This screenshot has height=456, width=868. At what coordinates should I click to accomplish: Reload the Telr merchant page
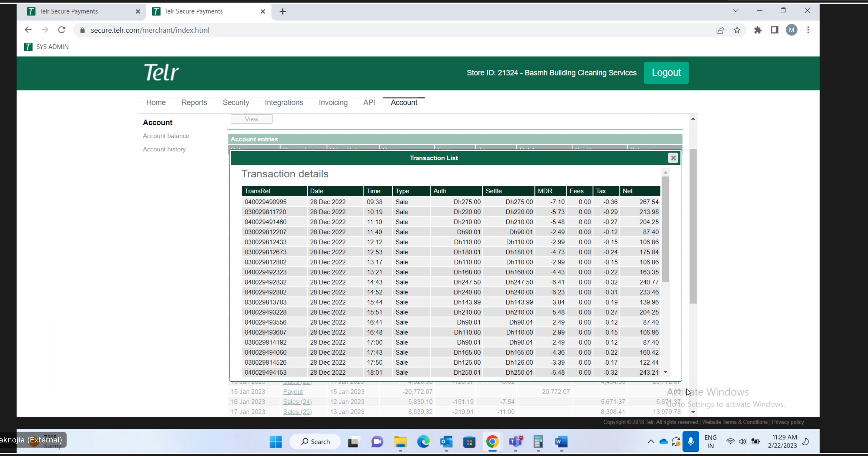tap(62, 30)
